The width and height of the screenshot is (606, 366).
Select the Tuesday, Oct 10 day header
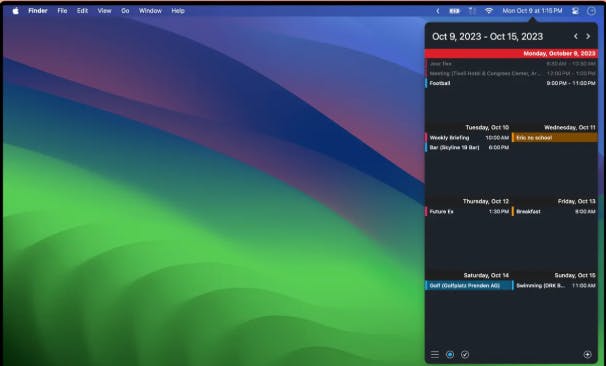pos(487,127)
